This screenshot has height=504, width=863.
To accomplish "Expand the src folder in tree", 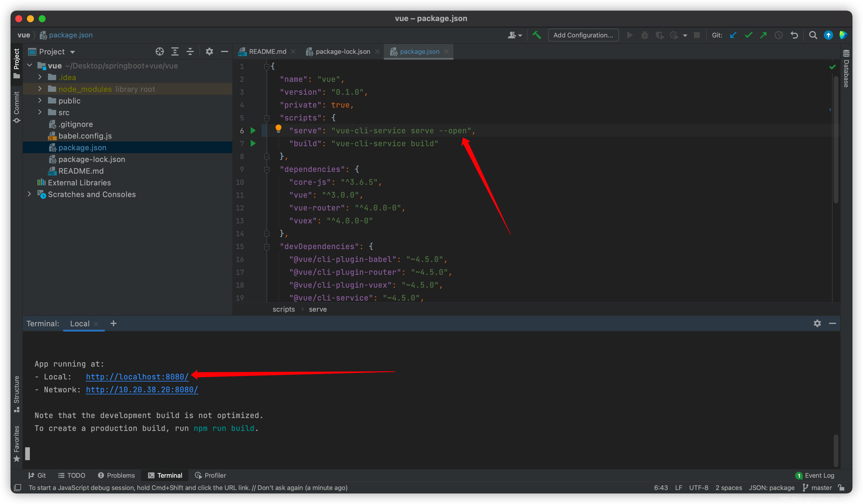I will click(x=40, y=112).
